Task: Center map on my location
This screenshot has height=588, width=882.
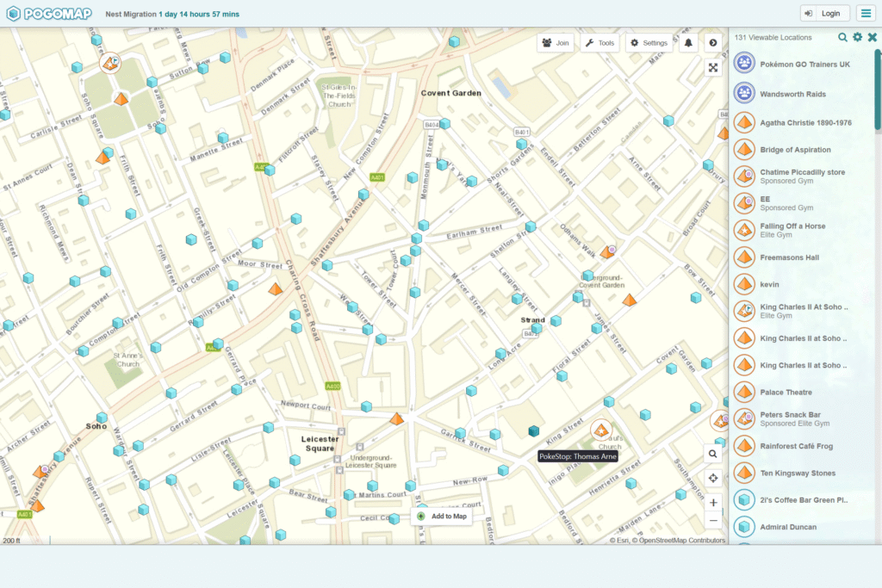Action: [x=712, y=478]
